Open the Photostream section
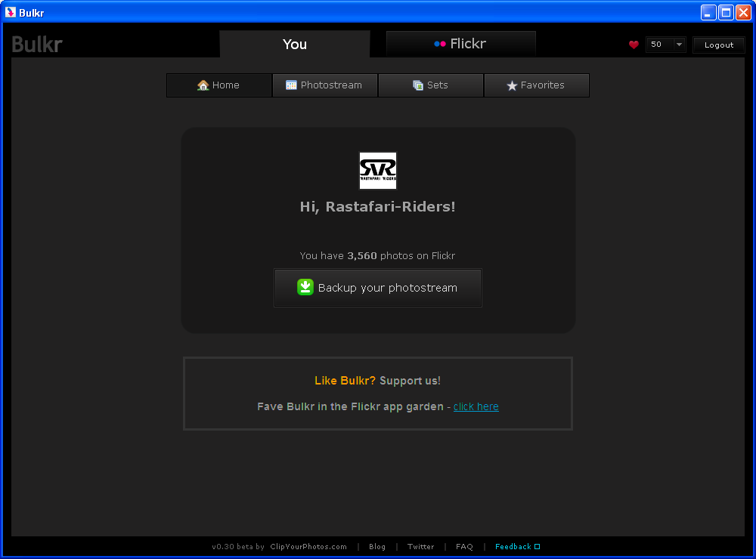Image resolution: width=756 pixels, height=559 pixels. point(325,85)
